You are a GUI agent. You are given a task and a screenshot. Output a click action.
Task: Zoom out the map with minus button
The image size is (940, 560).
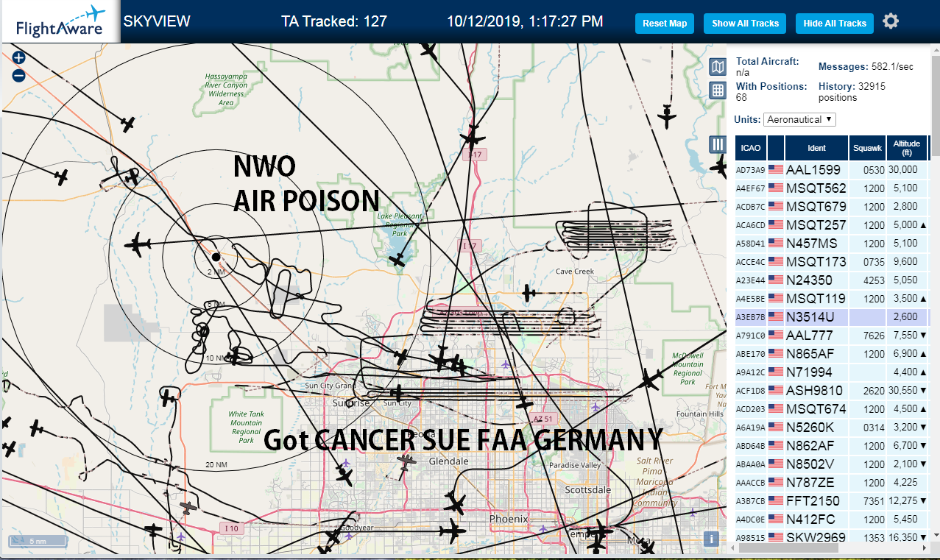coord(19,75)
